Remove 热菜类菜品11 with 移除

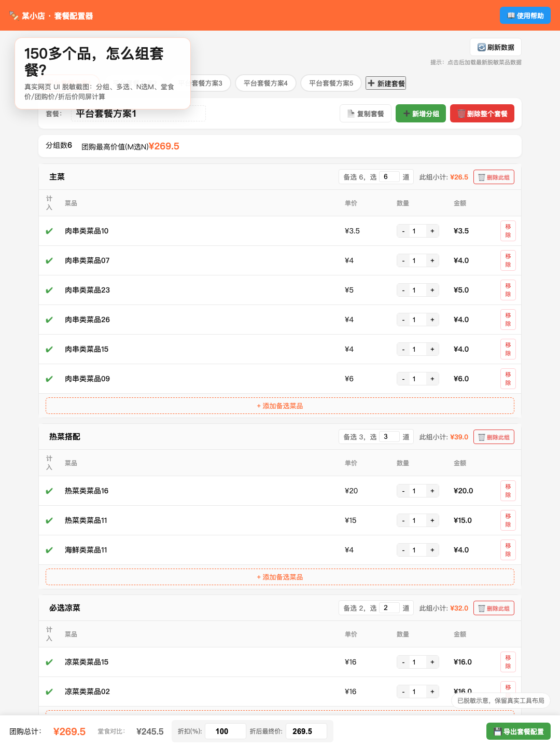[508, 520]
